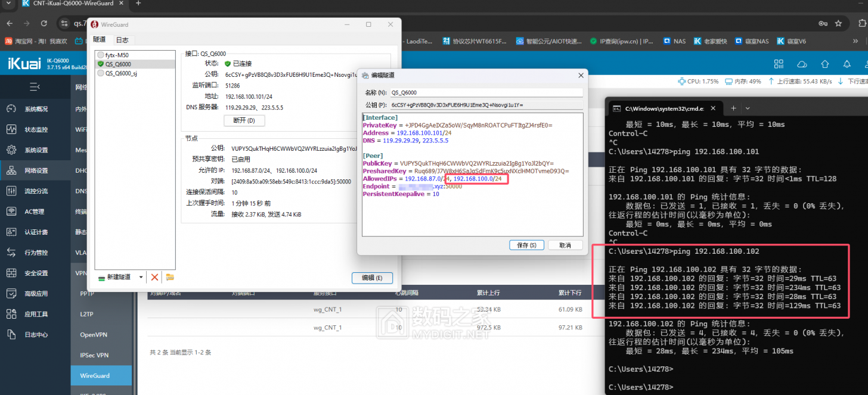Collapse the iKuai sidebar with the hamburger icon
Viewport: 868px width, 395px height.
pyautogui.click(x=35, y=87)
